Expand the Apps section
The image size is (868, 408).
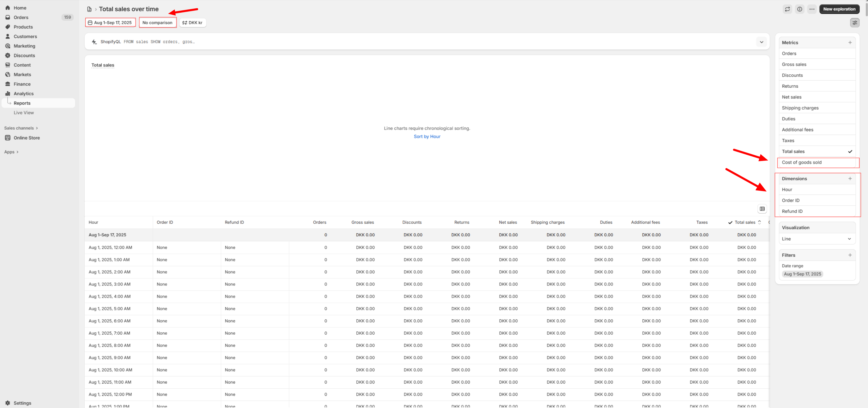(11, 152)
